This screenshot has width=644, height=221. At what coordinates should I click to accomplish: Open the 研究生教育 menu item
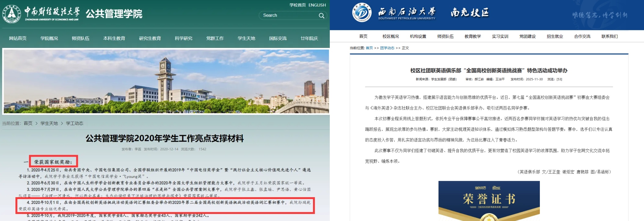(x=150, y=38)
